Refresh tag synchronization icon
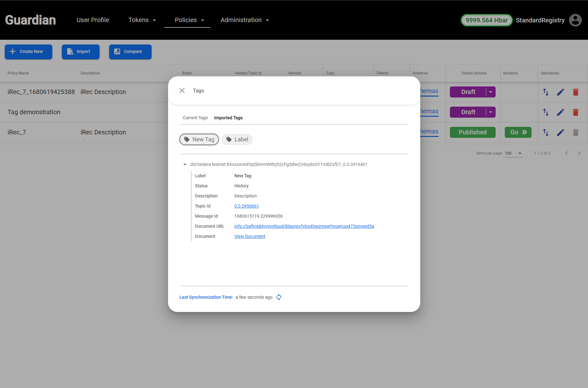 click(x=279, y=297)
